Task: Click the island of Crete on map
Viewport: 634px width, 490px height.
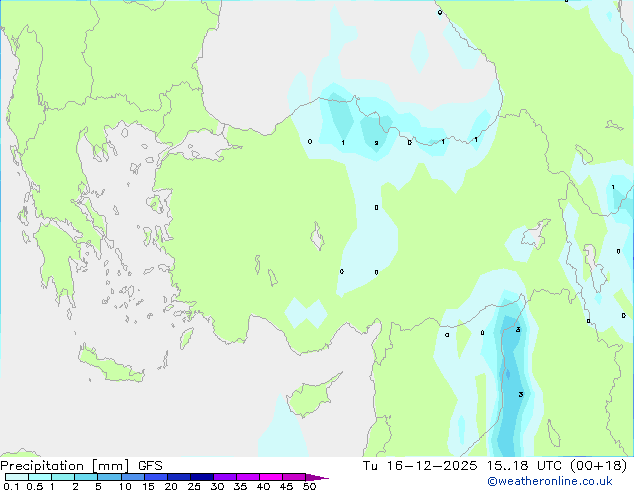Action: [110, 364]
